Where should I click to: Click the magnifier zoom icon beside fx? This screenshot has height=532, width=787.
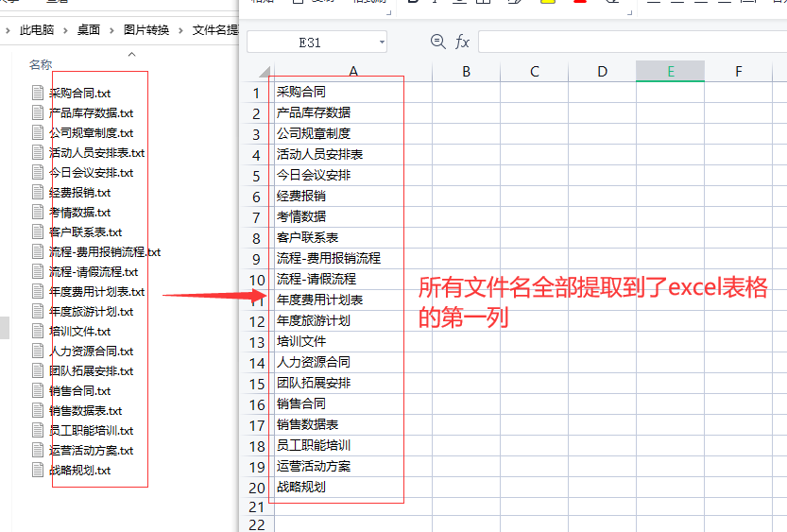pyautogui.click(x=437, y=42)
